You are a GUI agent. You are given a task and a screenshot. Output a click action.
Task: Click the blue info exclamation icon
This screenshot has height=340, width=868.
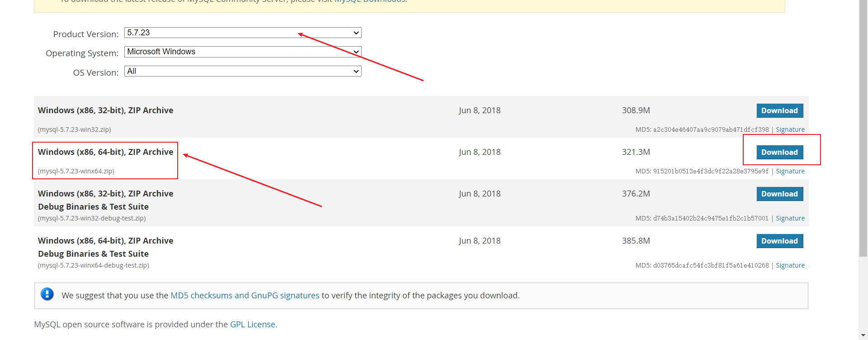point(47,294)
